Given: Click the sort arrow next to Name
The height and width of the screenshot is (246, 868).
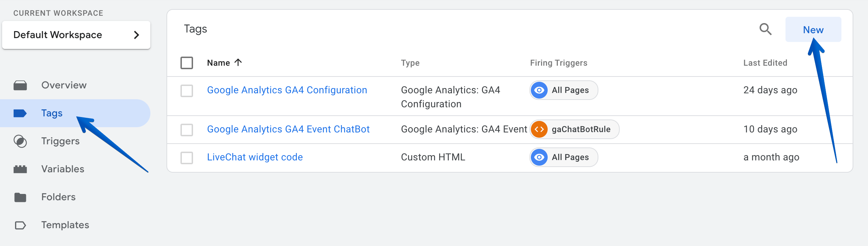Looking at the screenshot, I should [x=238, y=63].
